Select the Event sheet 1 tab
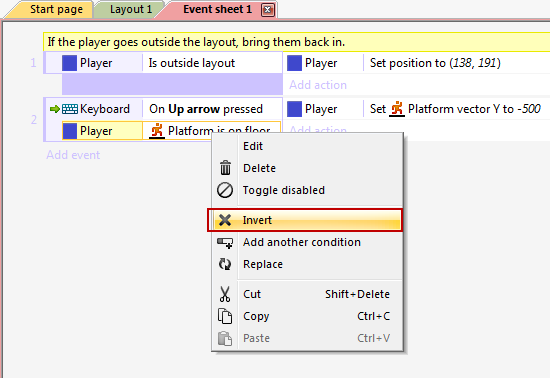The width and height of the screenshot is (550, 378). 217,9
